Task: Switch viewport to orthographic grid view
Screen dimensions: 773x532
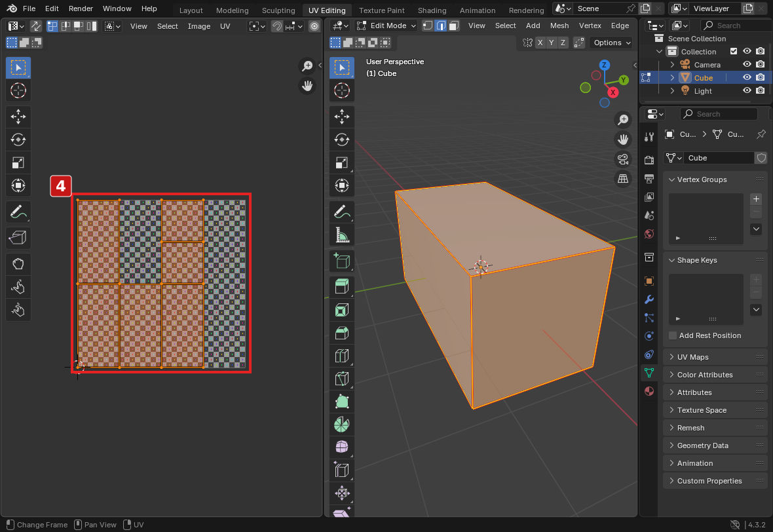Action: click(x=623, y=179)
